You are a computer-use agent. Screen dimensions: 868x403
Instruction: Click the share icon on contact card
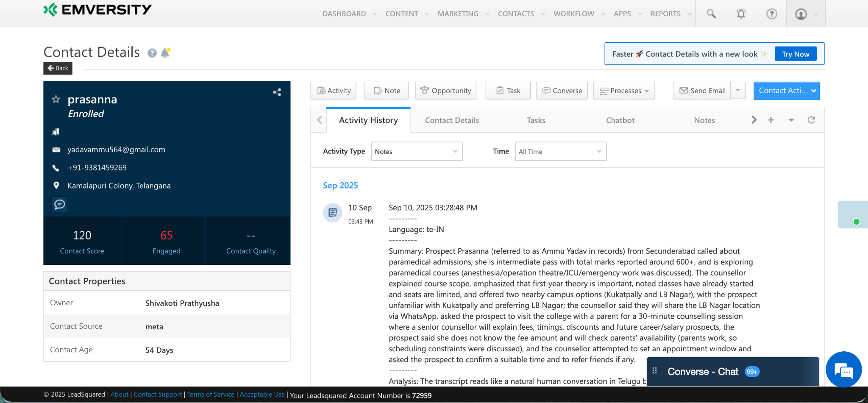(277, 92)
